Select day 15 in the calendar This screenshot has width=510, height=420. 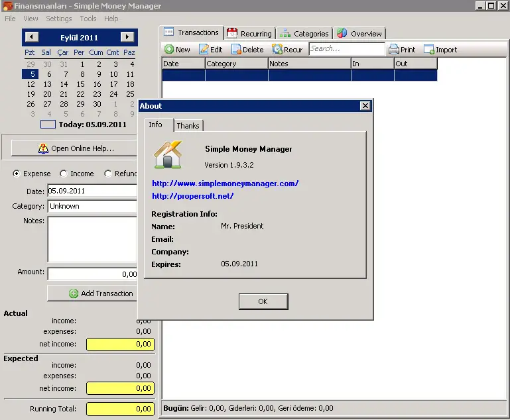(x=80, y=84)
